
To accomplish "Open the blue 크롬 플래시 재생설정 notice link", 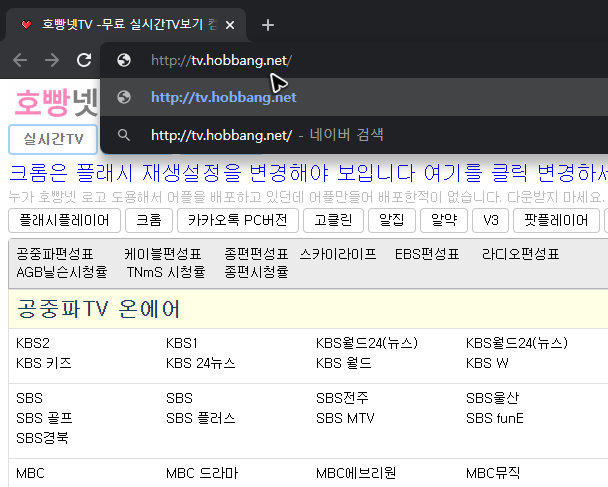I will 308,173.
